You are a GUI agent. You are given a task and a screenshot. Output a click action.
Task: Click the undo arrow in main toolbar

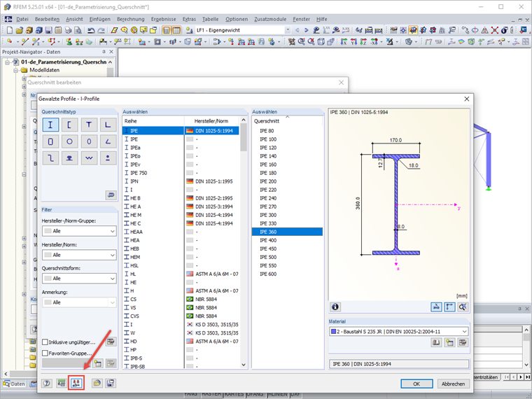91,30
